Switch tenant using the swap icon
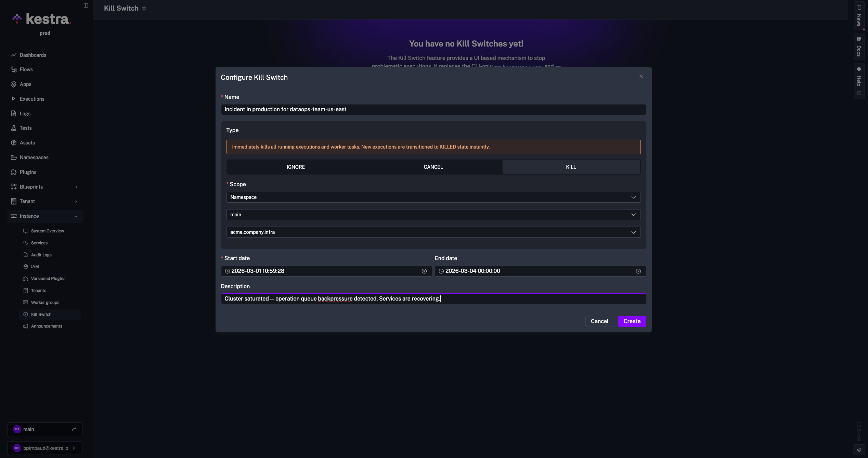868x458 pixels. coord(74,429)
